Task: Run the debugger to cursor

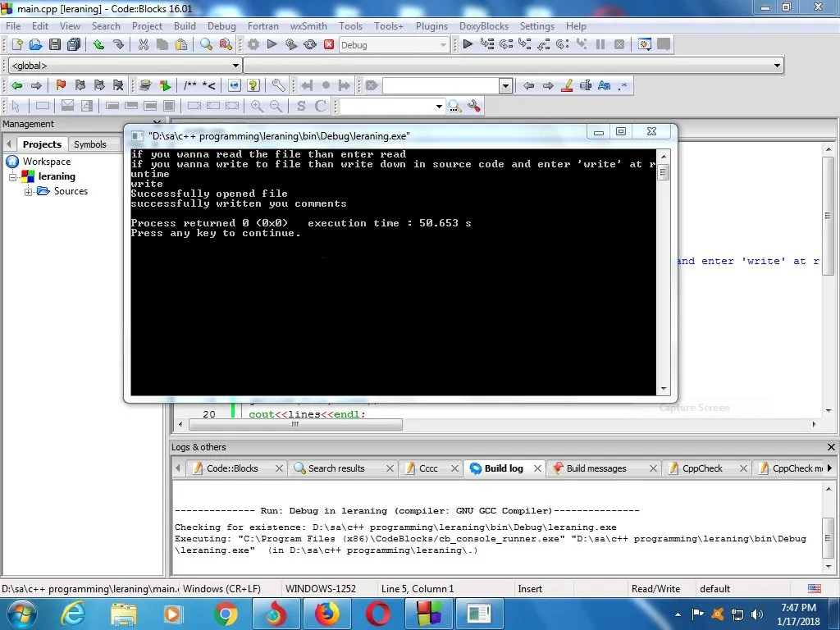Action: [487, 44]
